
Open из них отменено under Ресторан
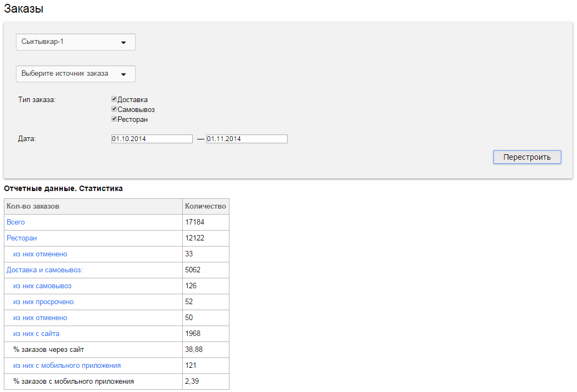pyautogui.click(x=40, y=254)
